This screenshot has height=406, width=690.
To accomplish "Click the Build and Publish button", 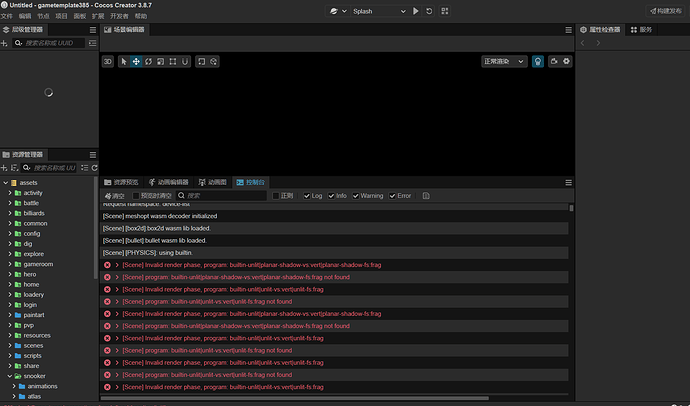I will click(x=666, y=11).
